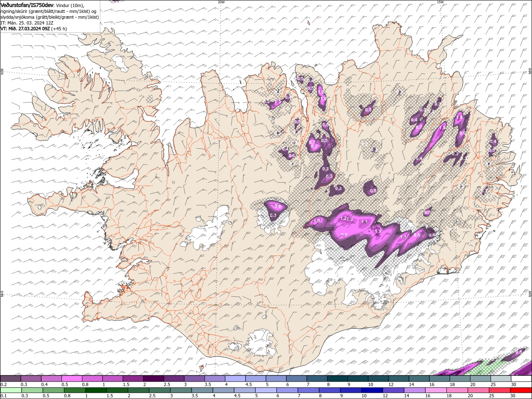Image resolution: width=532 pixels, height=399 pixels.
Task: Select the white 30 snow swatch
Action: pos(521,379)
